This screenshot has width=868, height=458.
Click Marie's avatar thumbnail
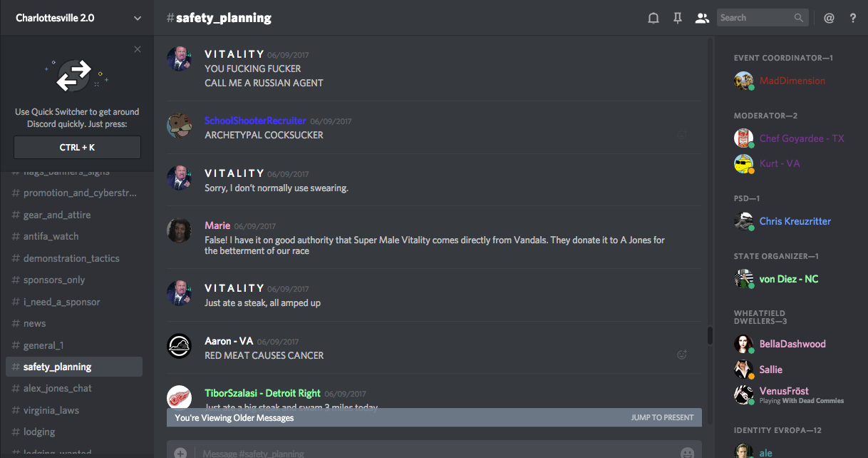178,230
